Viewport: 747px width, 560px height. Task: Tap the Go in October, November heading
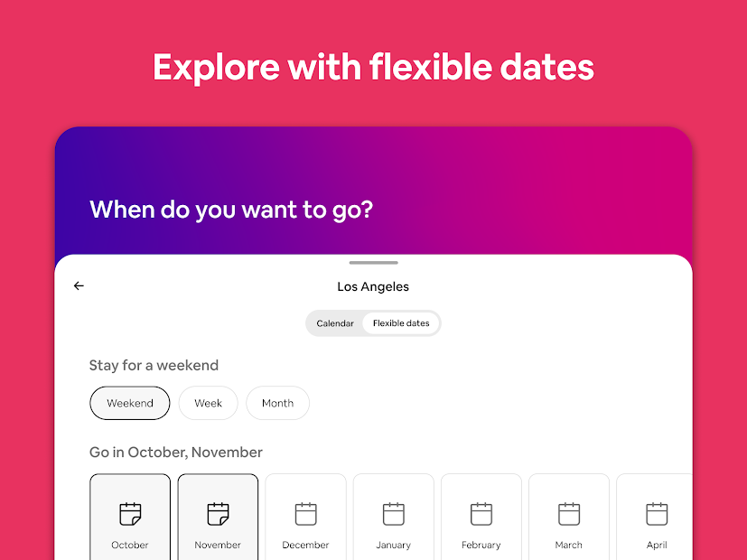pyautogui.click(x=175, y=452)
